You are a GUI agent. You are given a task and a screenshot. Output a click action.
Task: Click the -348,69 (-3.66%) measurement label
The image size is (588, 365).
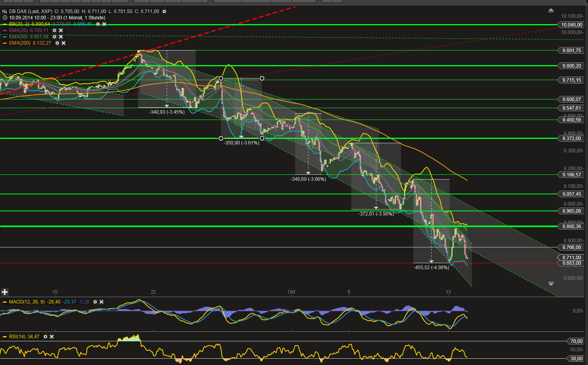(x=308, y=179)
